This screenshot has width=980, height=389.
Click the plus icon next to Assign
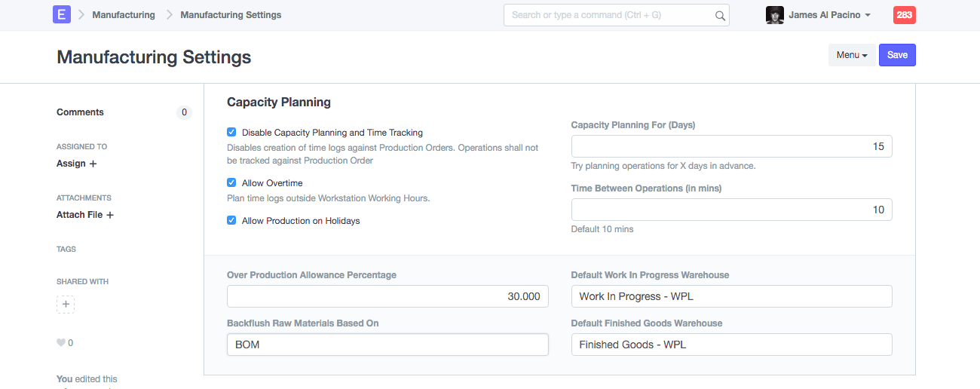(x=93, y=164)
